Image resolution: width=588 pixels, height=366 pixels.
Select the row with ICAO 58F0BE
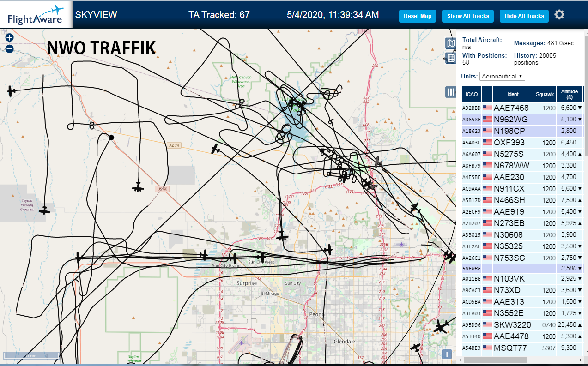click(x=522, y=268)
